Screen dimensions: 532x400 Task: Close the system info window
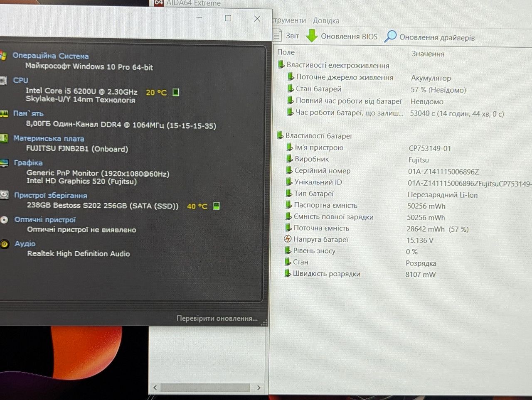[257, 19]
